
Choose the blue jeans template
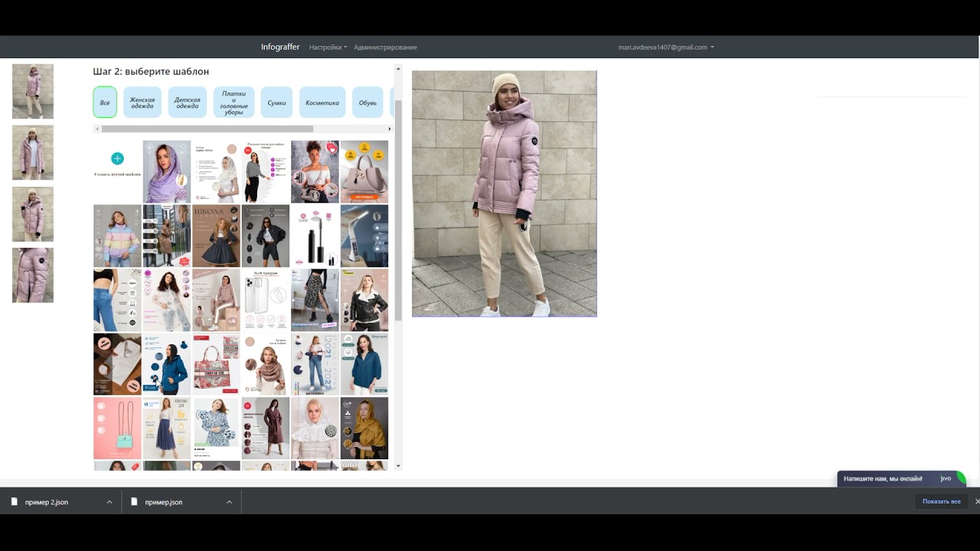pos(117,300)
